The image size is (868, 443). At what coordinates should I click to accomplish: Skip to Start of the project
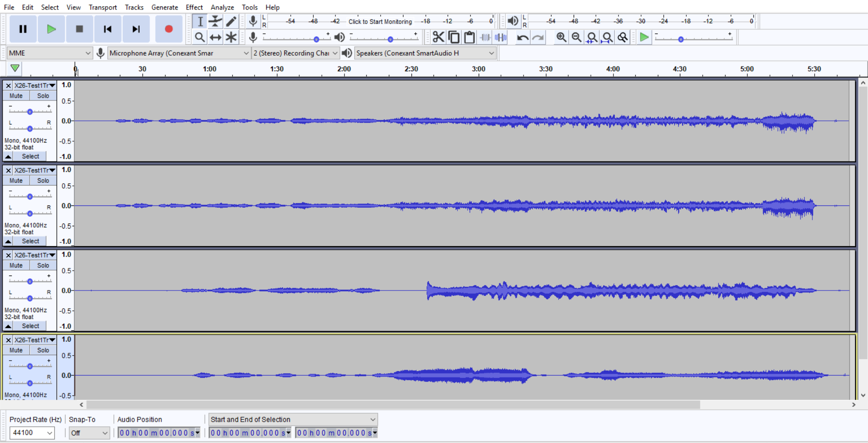tap(108, 29)
